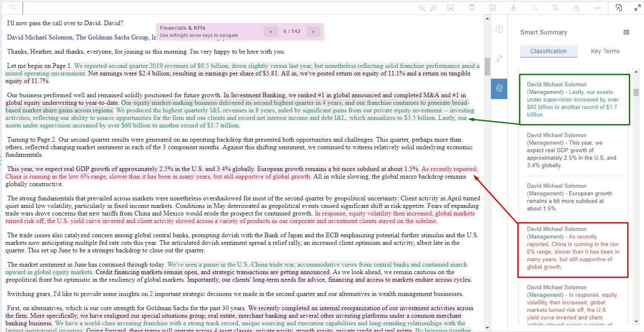Switch to the Key Terms tab
The height and width of the screenshot is (332, 644).
(605, 51)
